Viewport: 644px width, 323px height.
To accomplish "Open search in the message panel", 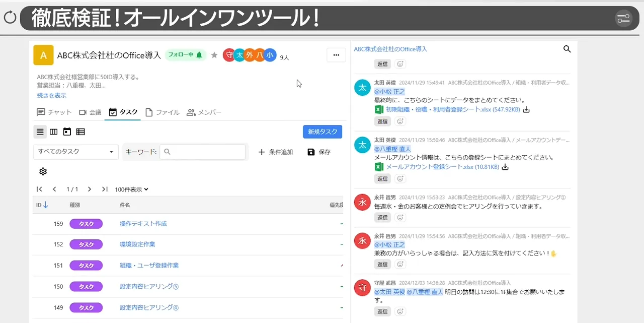I will click(x=567, y=49).
